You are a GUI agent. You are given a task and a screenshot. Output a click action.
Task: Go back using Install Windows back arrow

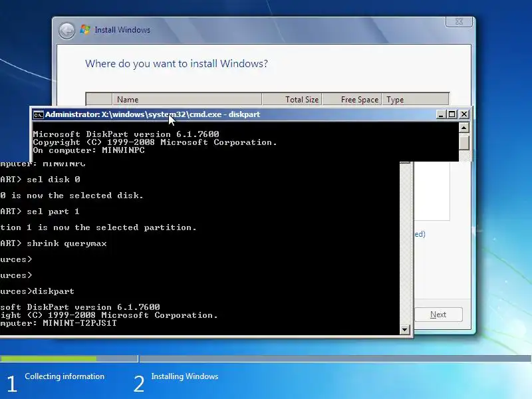66,31
